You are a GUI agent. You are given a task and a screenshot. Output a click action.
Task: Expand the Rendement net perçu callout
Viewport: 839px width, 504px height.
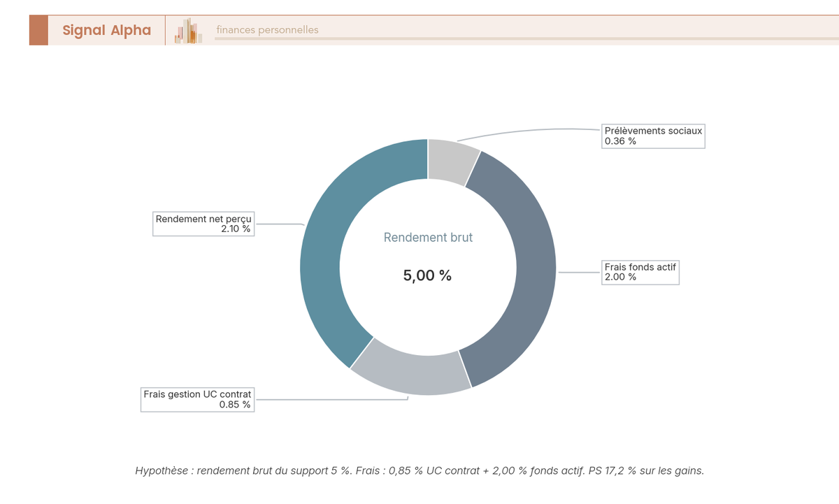point(203,223)
